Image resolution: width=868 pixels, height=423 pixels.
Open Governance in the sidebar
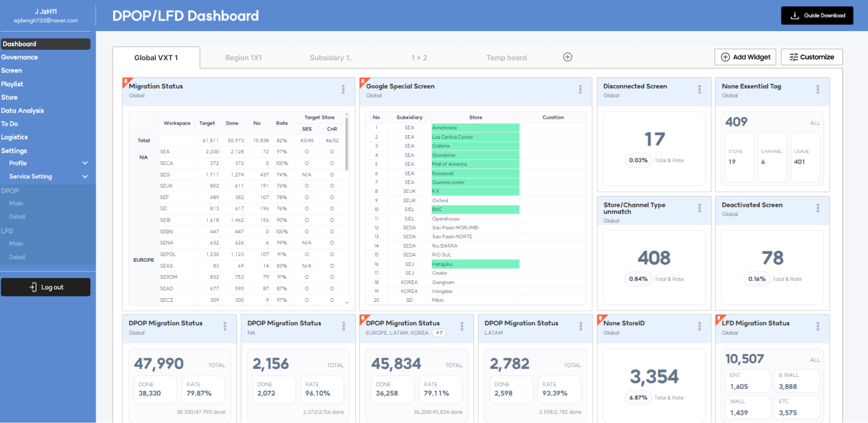[x=19, y=57]
